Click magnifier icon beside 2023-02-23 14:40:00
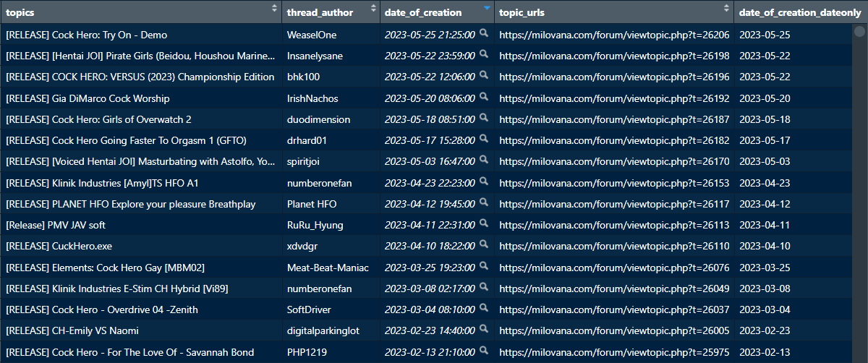This screenshot has width=868, height=363. click(x=483, y=330)
